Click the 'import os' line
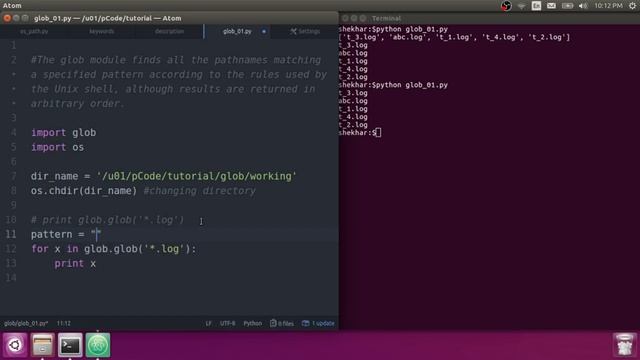640x360 pixels. coord(58,147)
